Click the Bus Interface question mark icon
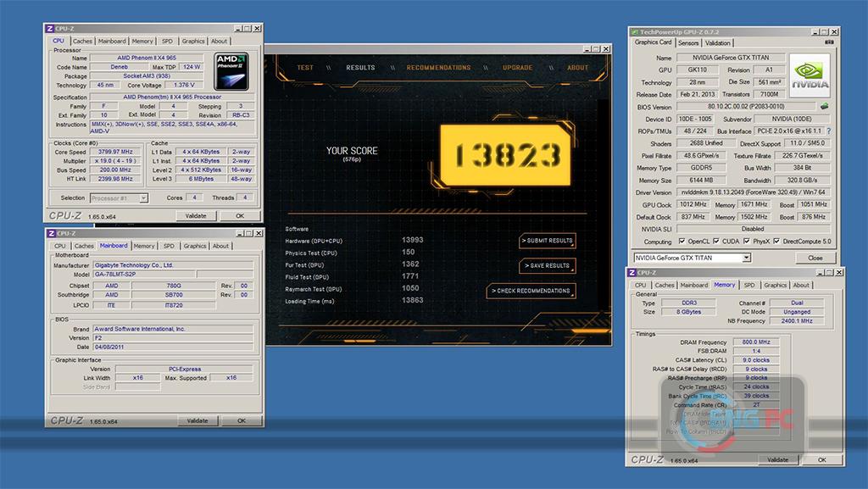 (x=829, y=131)
